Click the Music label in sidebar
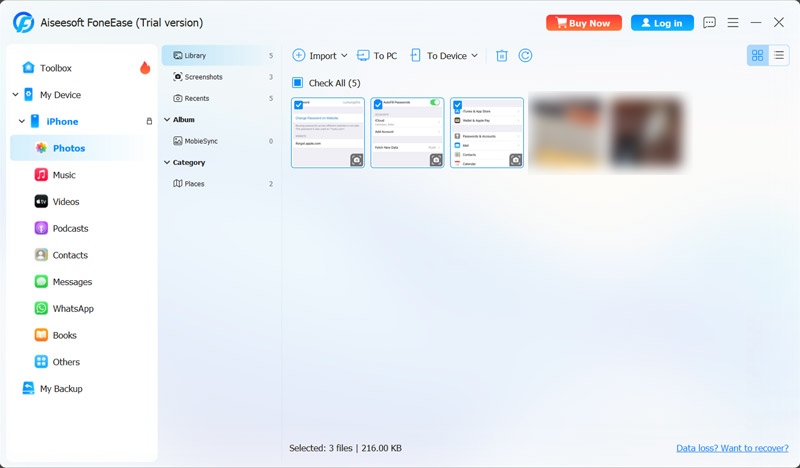800x468 pixels. (64, 175)
